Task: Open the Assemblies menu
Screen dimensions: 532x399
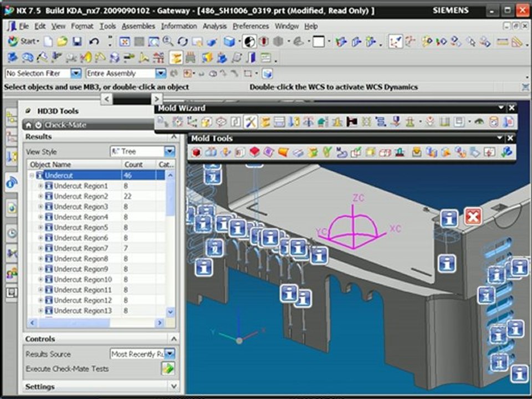Action: point(138,26)
